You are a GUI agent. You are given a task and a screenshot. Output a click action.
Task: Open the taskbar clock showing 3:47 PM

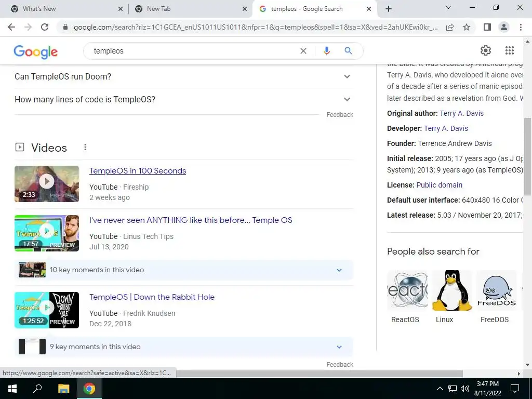click(x=487, y=389)
